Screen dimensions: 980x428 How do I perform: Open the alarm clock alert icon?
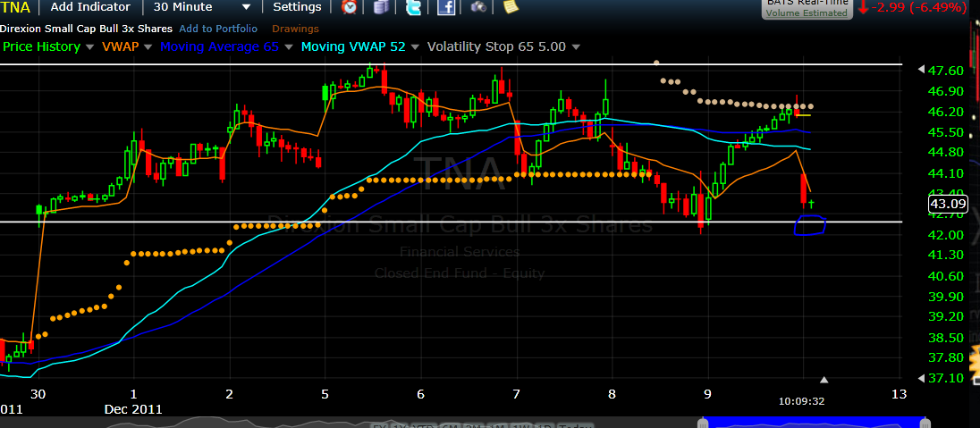(x=350, y=7)
